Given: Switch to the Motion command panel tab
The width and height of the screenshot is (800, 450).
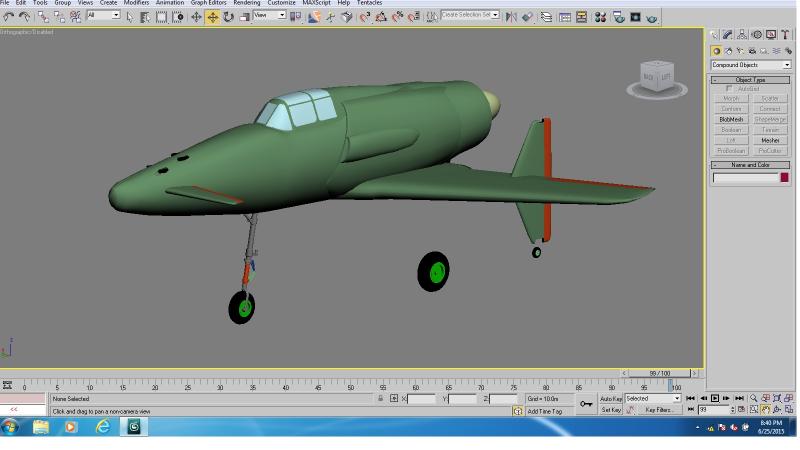Looking at the screenshot, I should point(757,35).
